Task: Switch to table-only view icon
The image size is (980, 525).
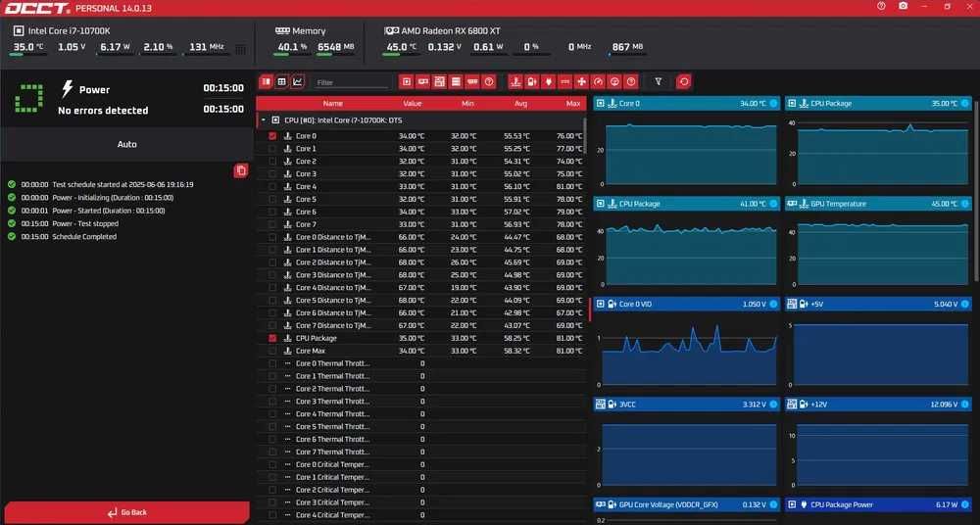Action: [282, 82]
